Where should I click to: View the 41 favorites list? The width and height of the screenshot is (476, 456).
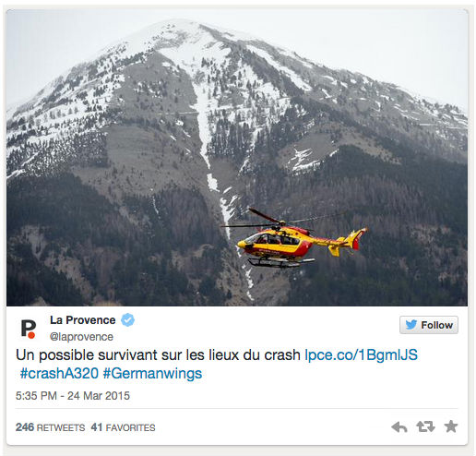click(x=123, y=427)
